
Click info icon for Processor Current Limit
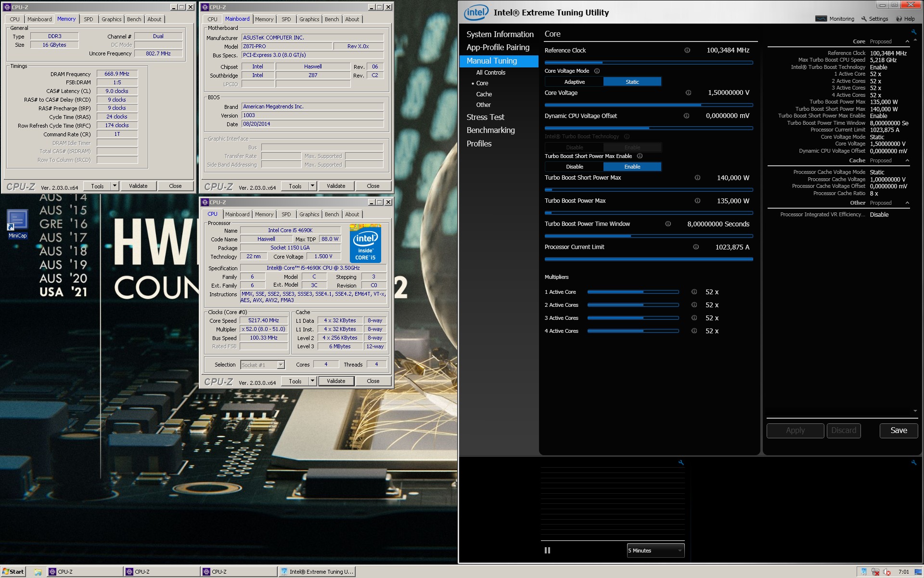tap(696, 247)
